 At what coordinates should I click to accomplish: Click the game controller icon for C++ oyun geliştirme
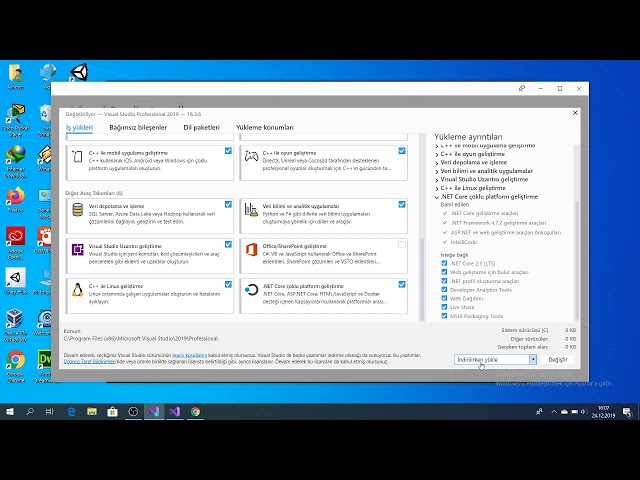pos(251,156)
